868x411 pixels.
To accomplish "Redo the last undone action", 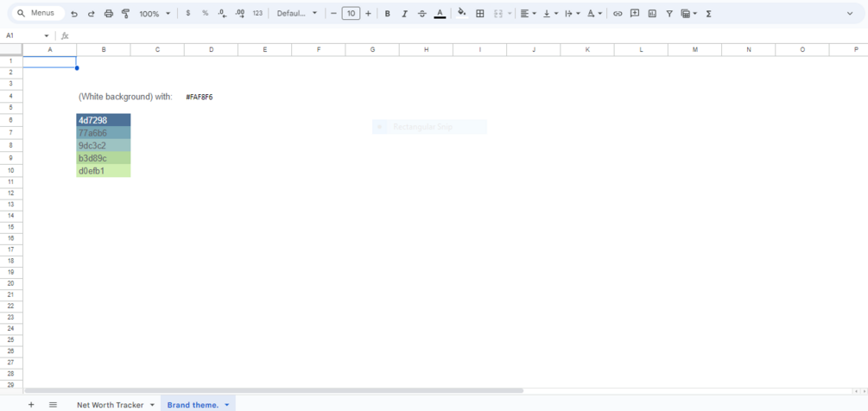I will (x=92, y=14).
